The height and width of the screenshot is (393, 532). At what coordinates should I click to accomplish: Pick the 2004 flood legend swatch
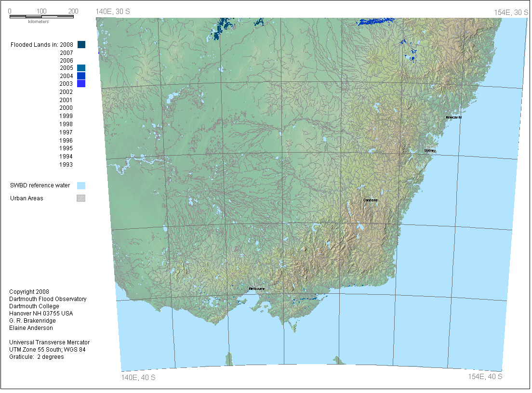[x=81, y=76]
